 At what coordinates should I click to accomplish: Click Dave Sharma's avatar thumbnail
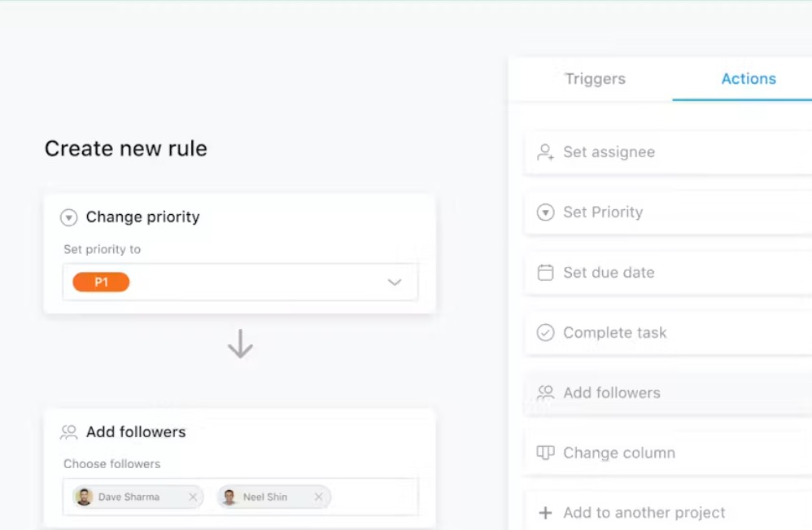84,497
